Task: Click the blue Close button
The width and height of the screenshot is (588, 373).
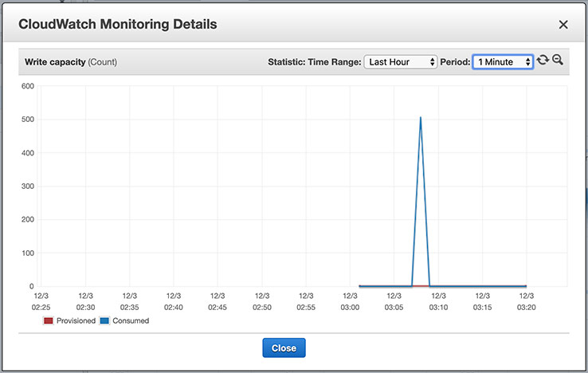Action: click(284, 347)
